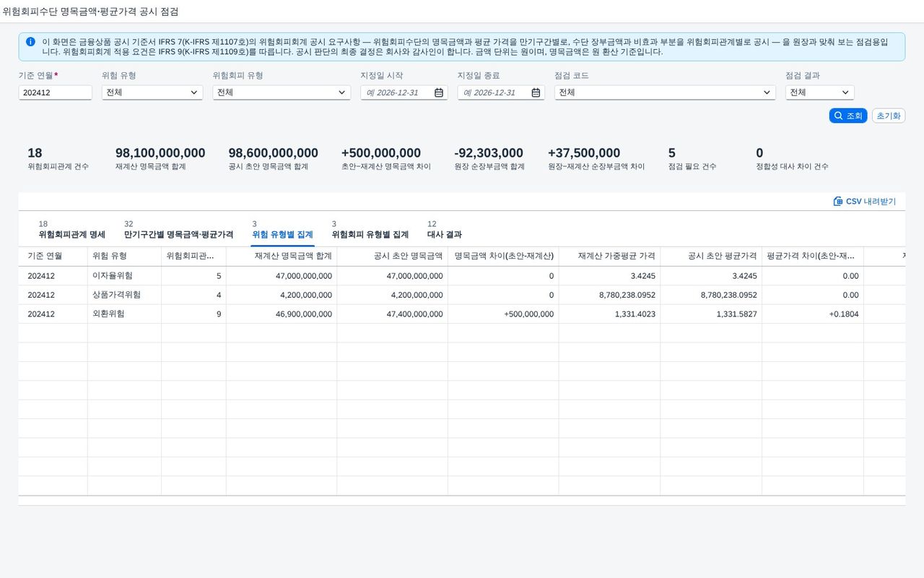Click the 조회 search button

pyautogui.click(x=848, y=116)
